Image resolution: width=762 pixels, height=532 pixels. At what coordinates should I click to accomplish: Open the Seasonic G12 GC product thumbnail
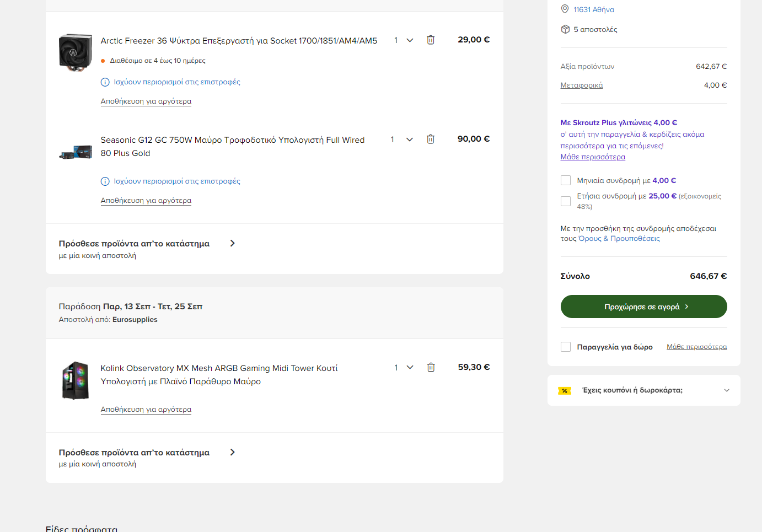(x=76, y=152)
